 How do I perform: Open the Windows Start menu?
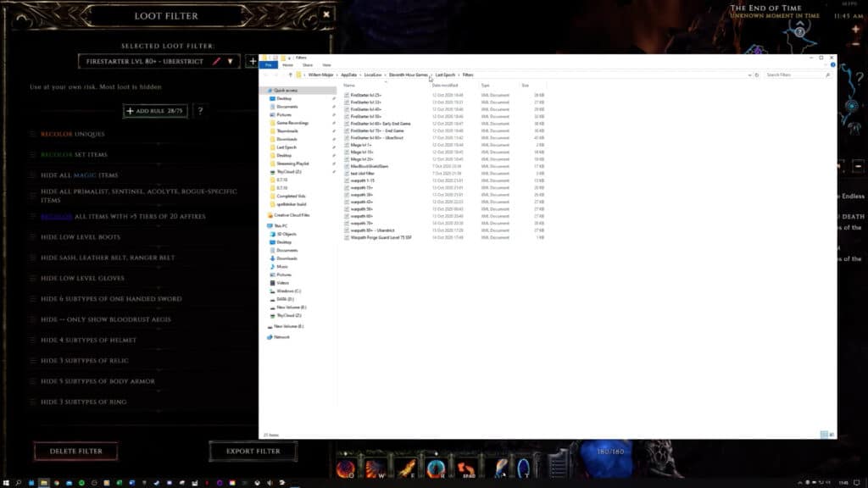point(6,483)
